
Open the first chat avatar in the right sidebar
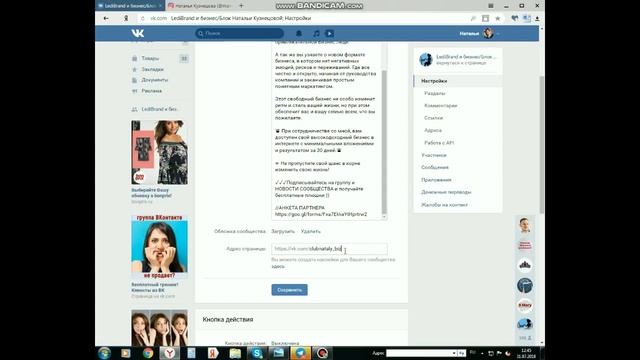tap(525, 225)
